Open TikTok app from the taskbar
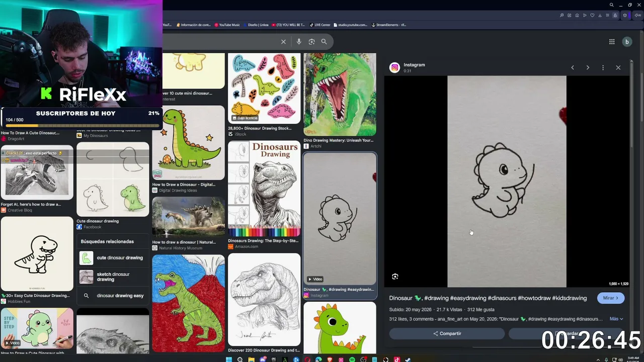This screenshot has height=362, width=644. point(397,359)
